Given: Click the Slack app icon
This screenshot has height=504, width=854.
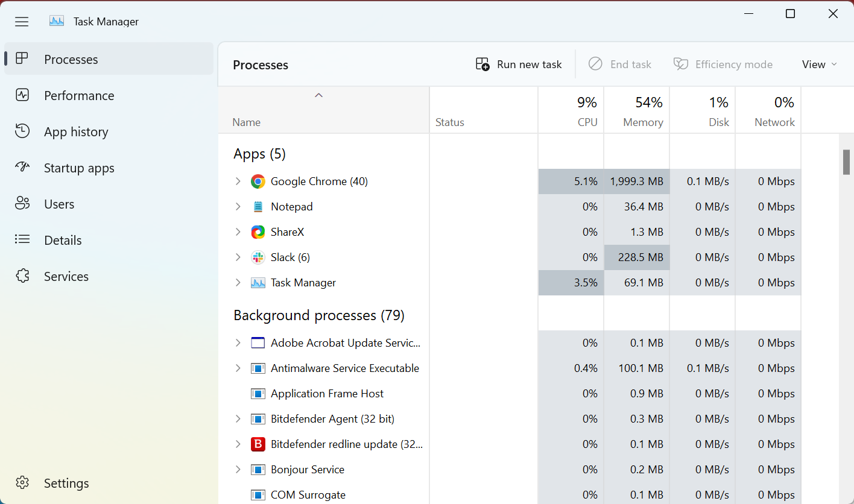Looking at the screenshot, I should pyautogui.click(x=258, y=257).
